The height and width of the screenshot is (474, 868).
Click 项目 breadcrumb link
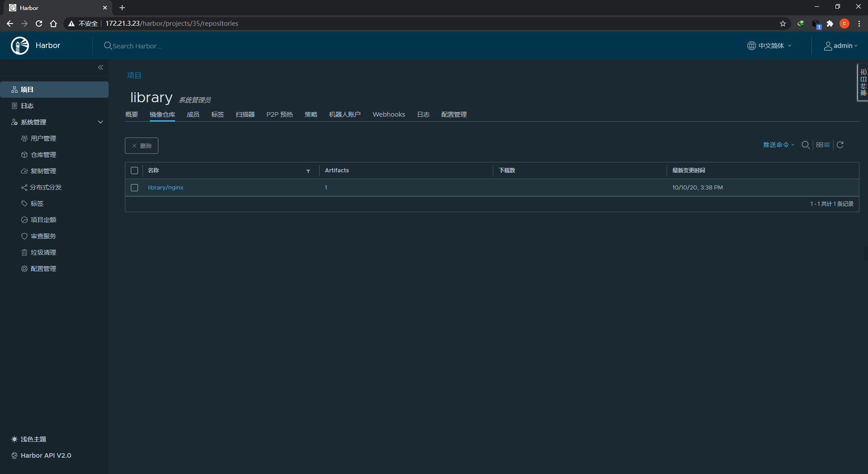click(x=134, y=75)
